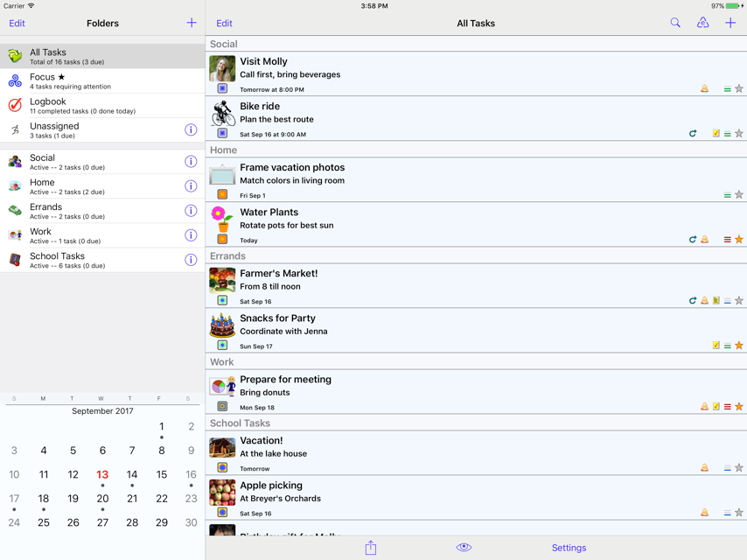
Task: Tap the September 2017 month title
Action: 102,411
